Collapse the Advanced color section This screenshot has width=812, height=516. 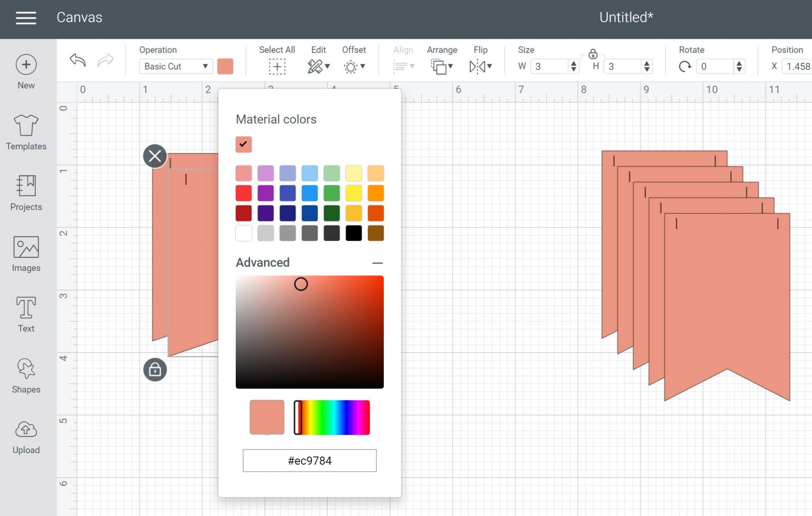click(x=377, y=262)
